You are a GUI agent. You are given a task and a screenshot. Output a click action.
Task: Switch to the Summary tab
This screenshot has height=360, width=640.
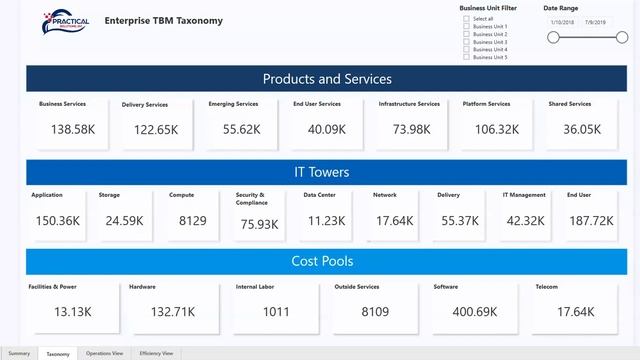pos(19,353)
